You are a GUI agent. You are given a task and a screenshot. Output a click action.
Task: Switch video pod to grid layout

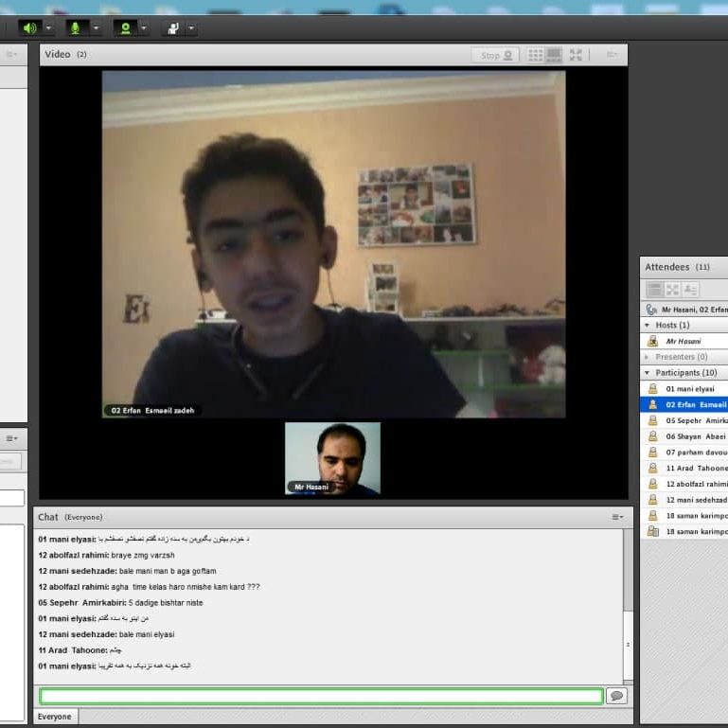[x=535, y=55]
